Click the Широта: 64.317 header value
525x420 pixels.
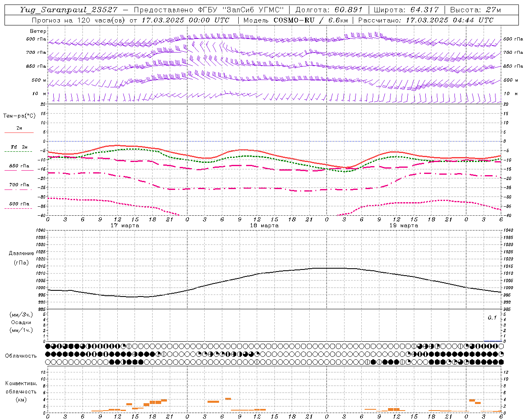(x=406, y=10)
